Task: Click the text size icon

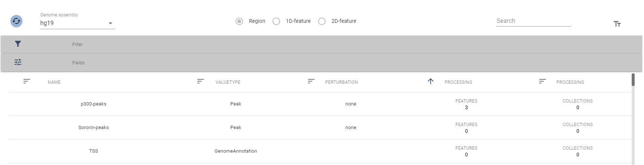Action: [x=617, y=24]
